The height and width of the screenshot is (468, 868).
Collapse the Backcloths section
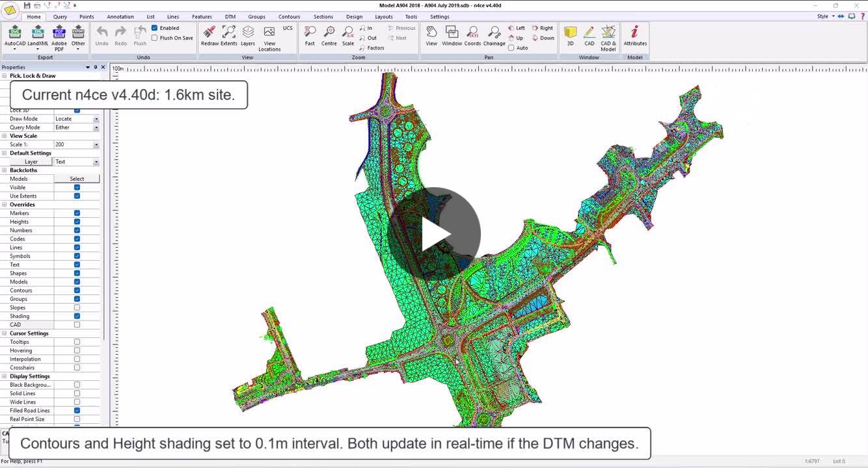coord(4,170)
